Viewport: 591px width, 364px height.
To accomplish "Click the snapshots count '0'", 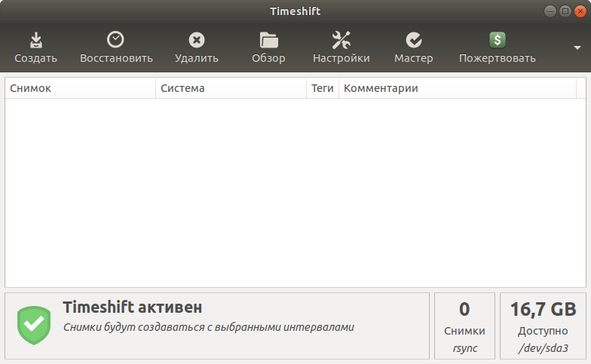I will click(464, 309).
